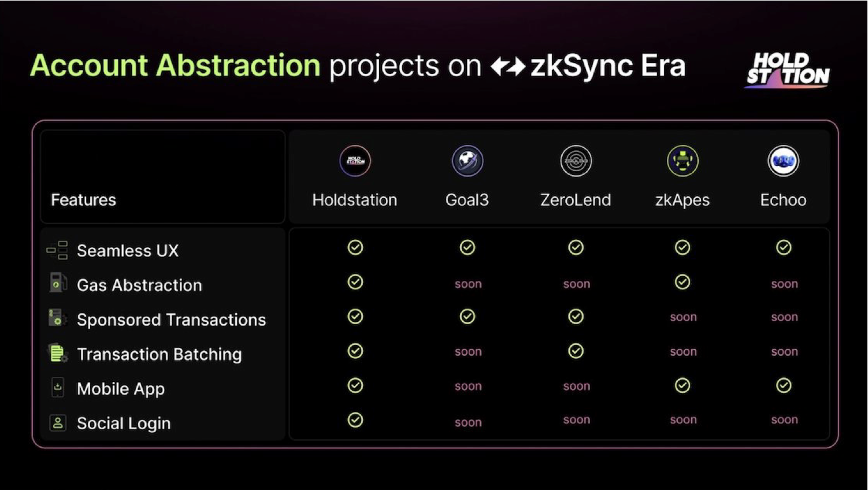Click Holdstation's Seamless UX checkmark
The width and height of the screenshot is (868, 490).
coord(355,247)
